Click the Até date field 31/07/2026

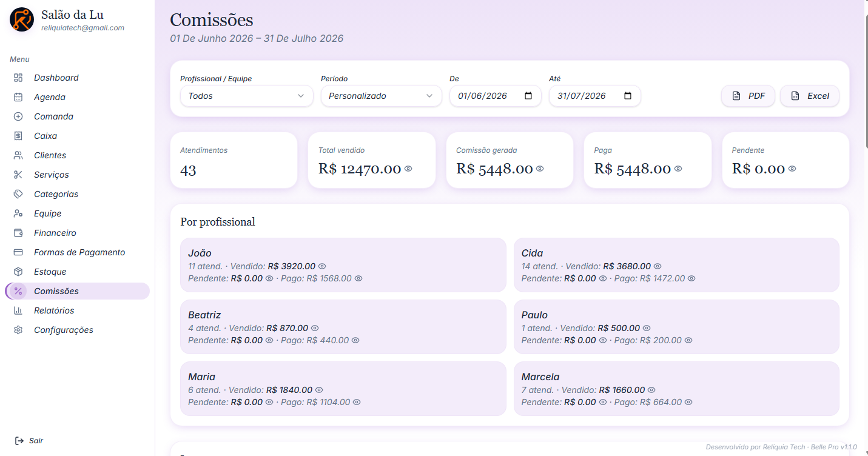coord(595,96)
